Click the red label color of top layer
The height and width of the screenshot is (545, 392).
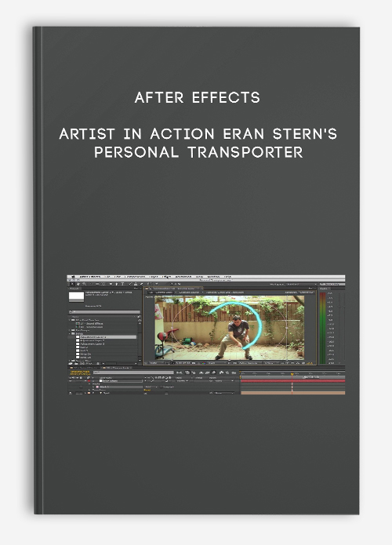pyautogui.click(x=89, y=381)
